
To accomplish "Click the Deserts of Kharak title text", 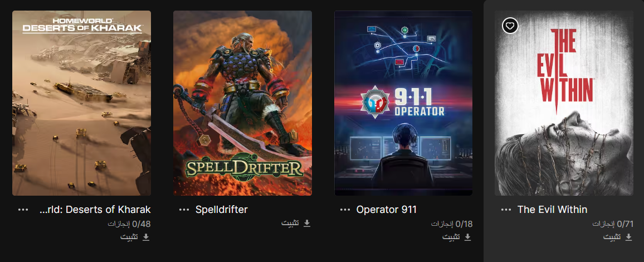I will pos(95,210).
